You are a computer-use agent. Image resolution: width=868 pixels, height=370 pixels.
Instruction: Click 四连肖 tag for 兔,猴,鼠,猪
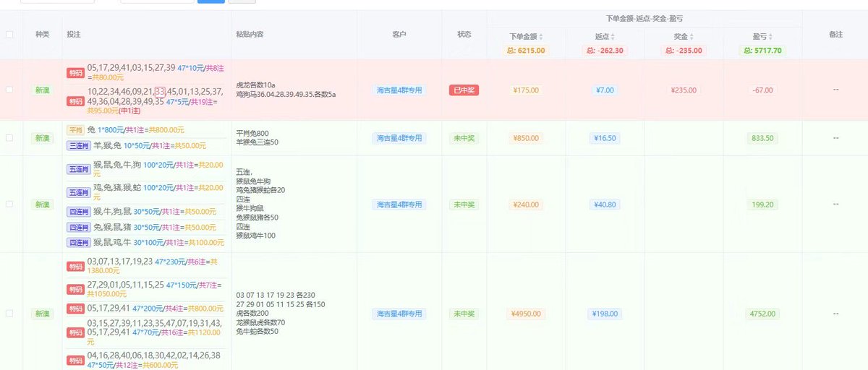click(x=78, y=227)
